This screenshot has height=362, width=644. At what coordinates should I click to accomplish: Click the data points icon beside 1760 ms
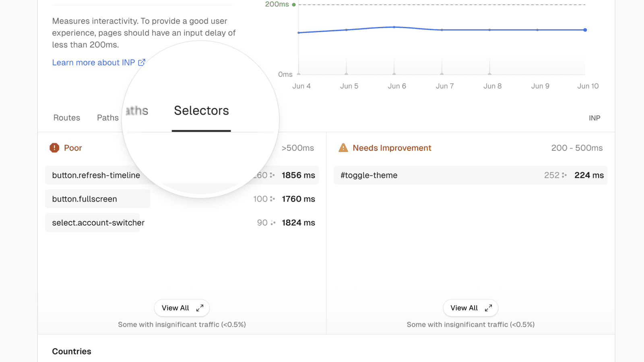[272, 199]
